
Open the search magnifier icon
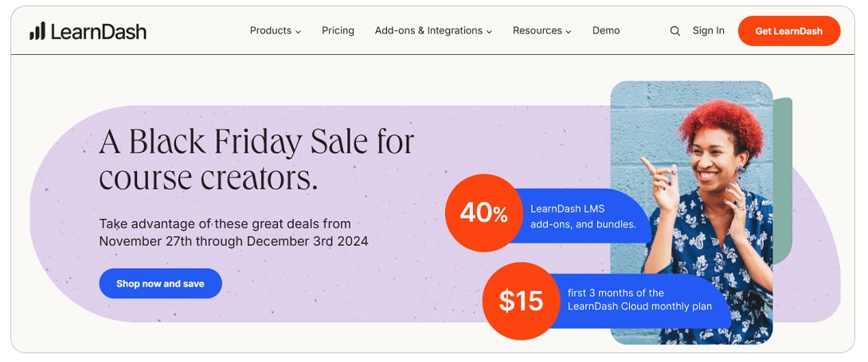click(x=674, y=31)
